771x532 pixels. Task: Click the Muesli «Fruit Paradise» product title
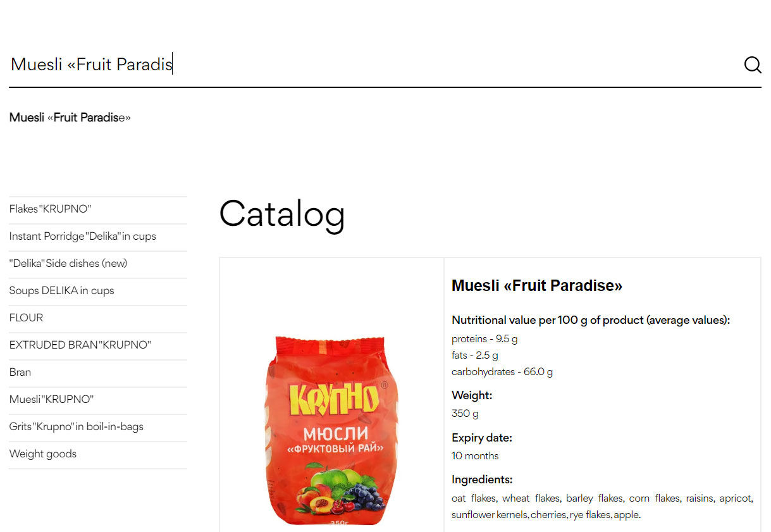click(537, 286)
